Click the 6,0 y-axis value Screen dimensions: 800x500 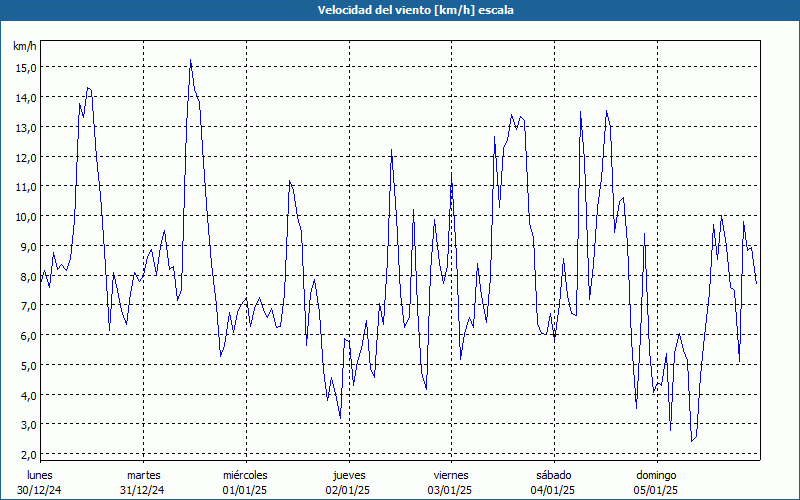(28, 336)
